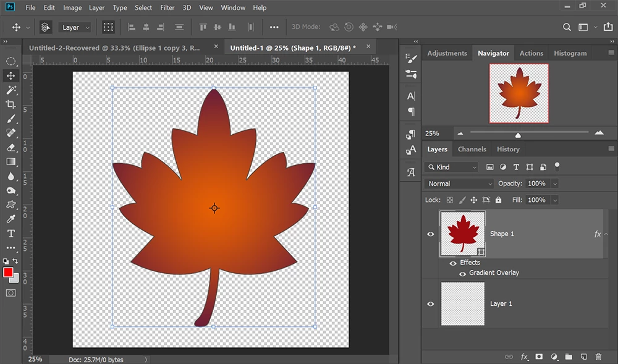
Task: Select the Crop tool
Action: (11, 104)
